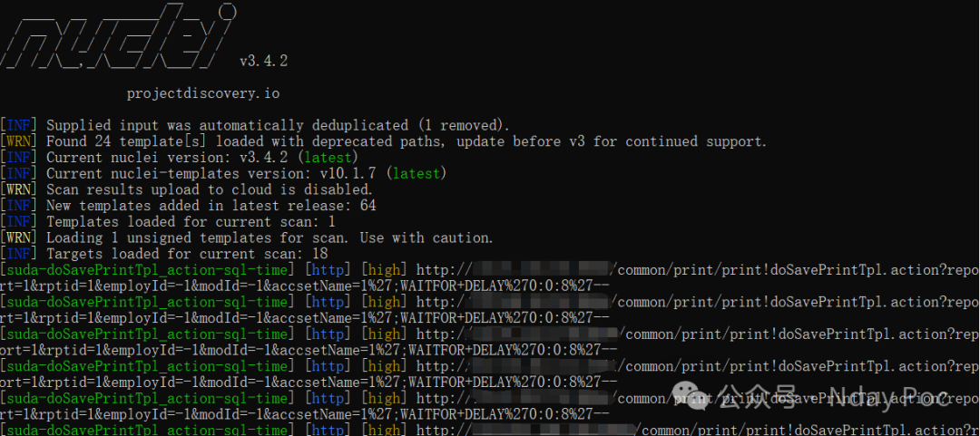Click blue '[http]' tag in first result line
The image size is (980, 436).
328,270
